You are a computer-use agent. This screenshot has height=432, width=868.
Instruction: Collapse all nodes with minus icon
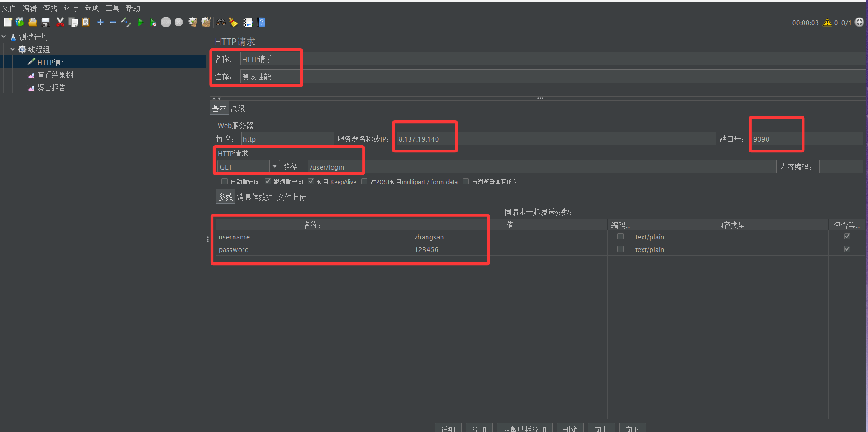113,22
